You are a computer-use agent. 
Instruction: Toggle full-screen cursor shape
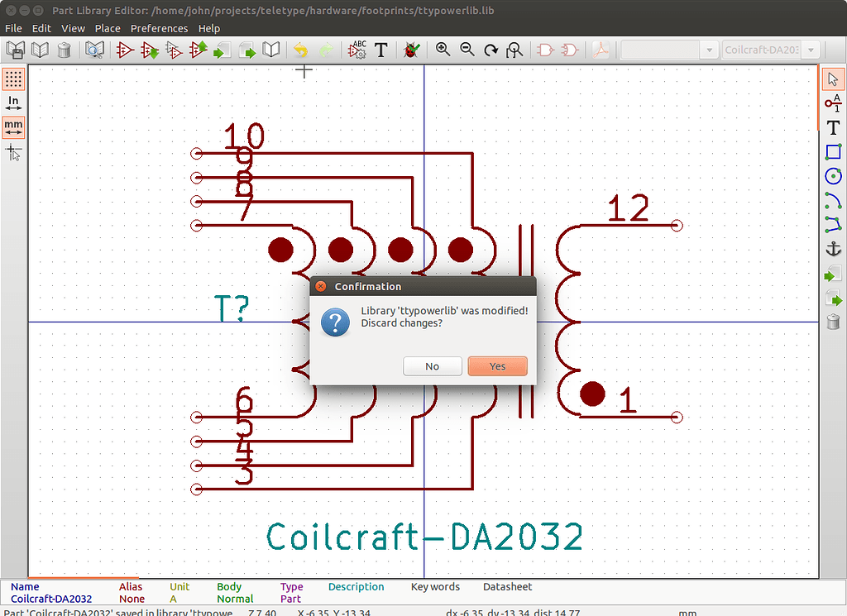13,152
